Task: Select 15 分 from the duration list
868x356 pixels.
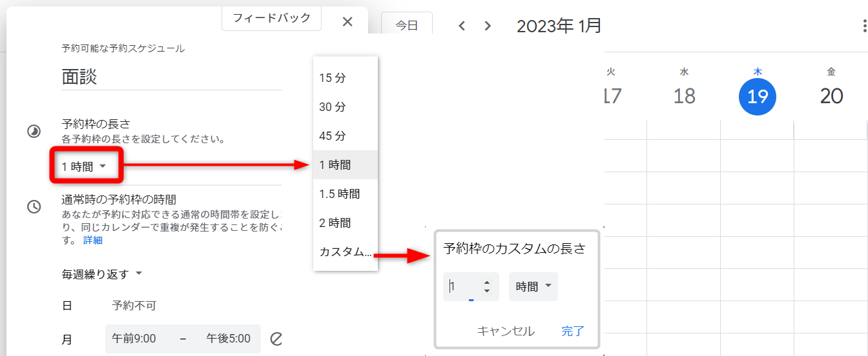Action: pyautogui.click(x=333, y=78)
